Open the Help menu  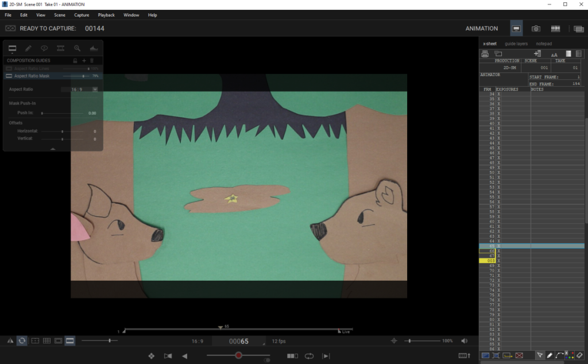pos(152,15)
